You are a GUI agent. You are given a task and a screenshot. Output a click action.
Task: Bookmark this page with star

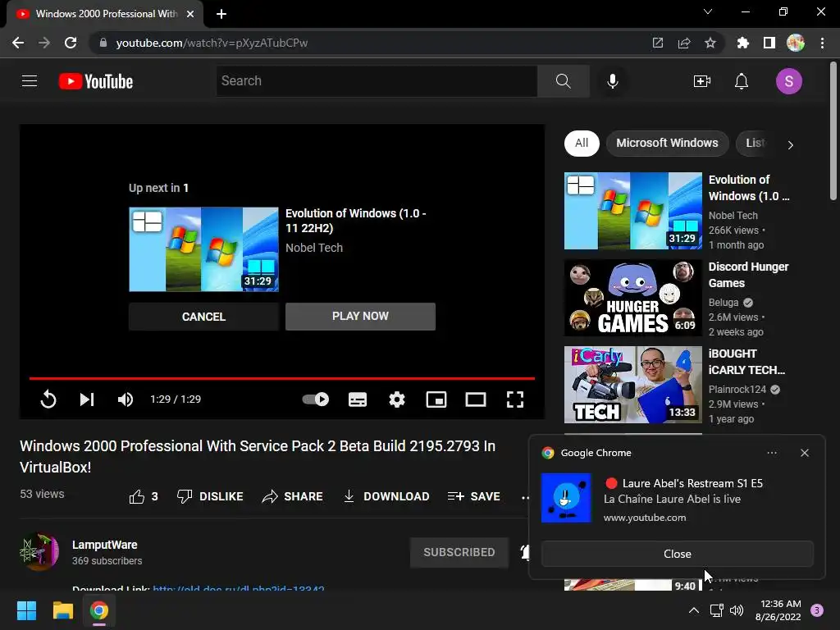pos(710,43)
